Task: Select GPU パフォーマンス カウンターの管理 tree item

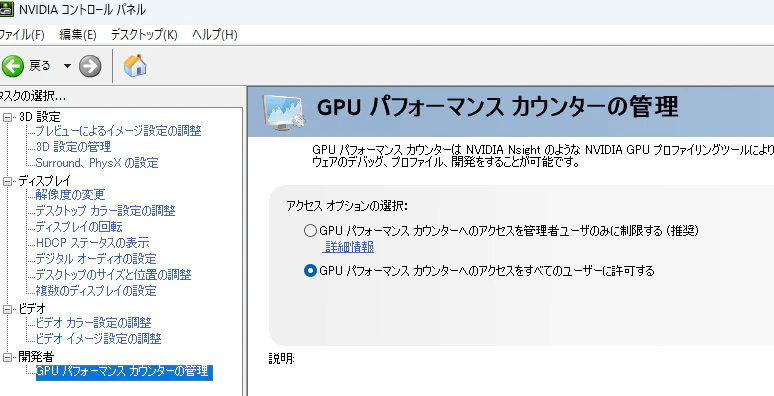Action: click(124, 371)
